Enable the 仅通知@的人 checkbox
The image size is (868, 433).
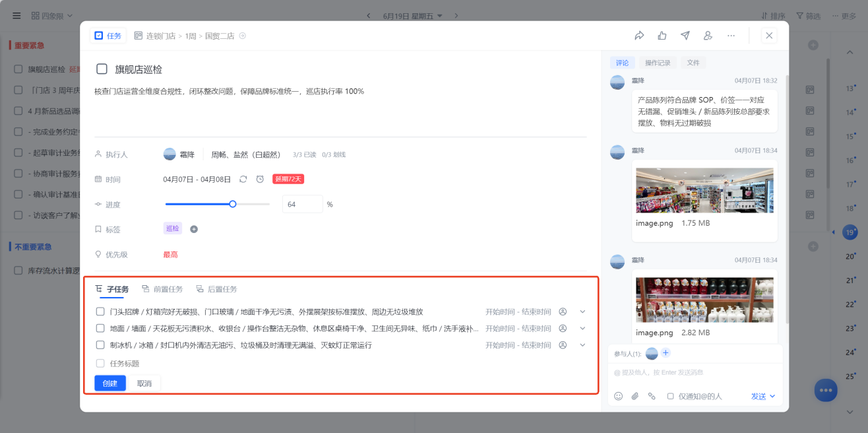[x=670, y=396]
